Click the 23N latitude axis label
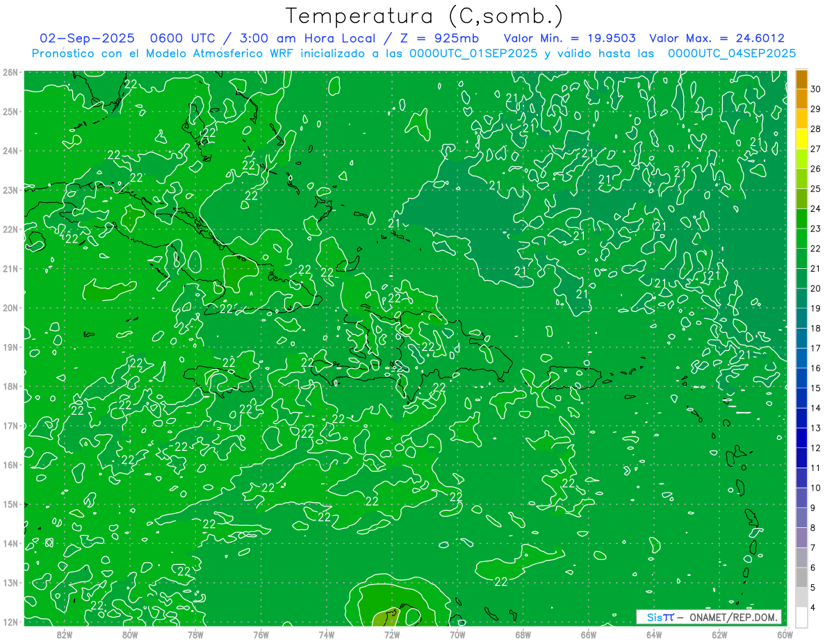Image resolution: width=834 pixels, height=644 pixels. 10,190
